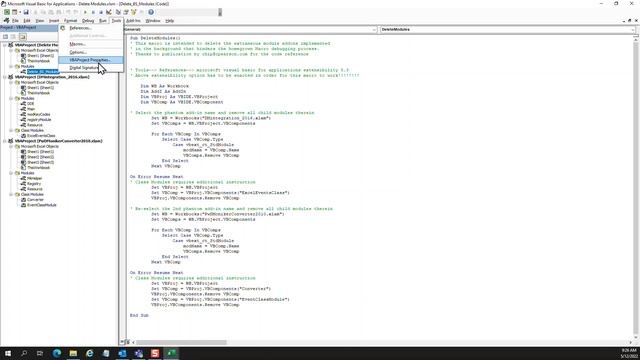This screenshot has width=640, height=360.
Task: Click the Save toolbar icon
Action: pyautogui.click(x=26, y=12)
